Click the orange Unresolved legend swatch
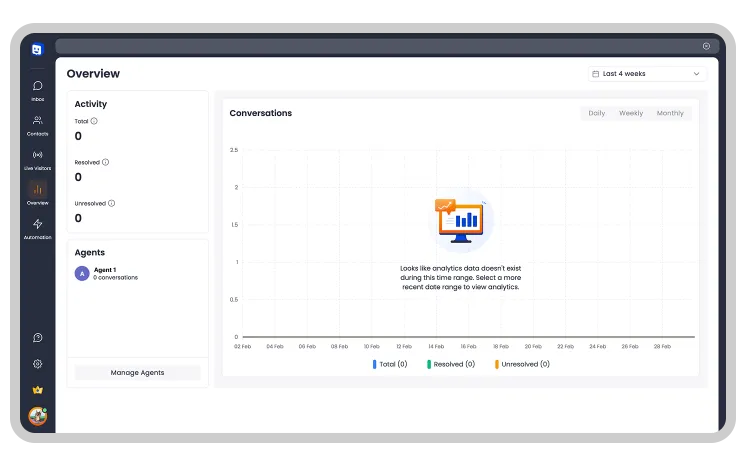The image size is (746, 465). point(497,364)
